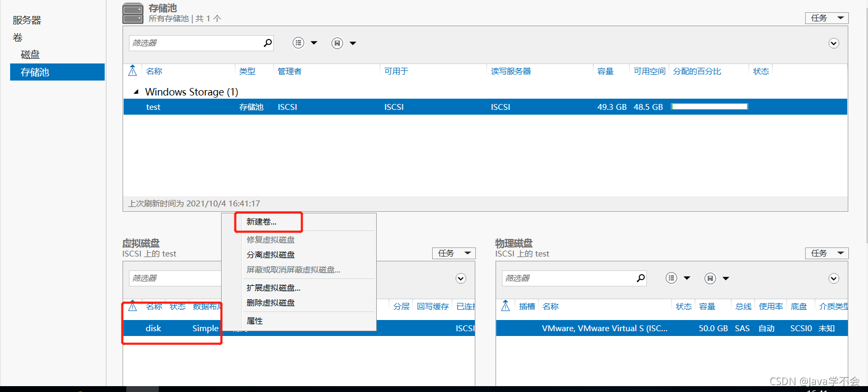This screenshot has height=392, width=868.
Task: Click warning sort icon in physical disk header
Action: pyautogui.click(x=506, y=306)
